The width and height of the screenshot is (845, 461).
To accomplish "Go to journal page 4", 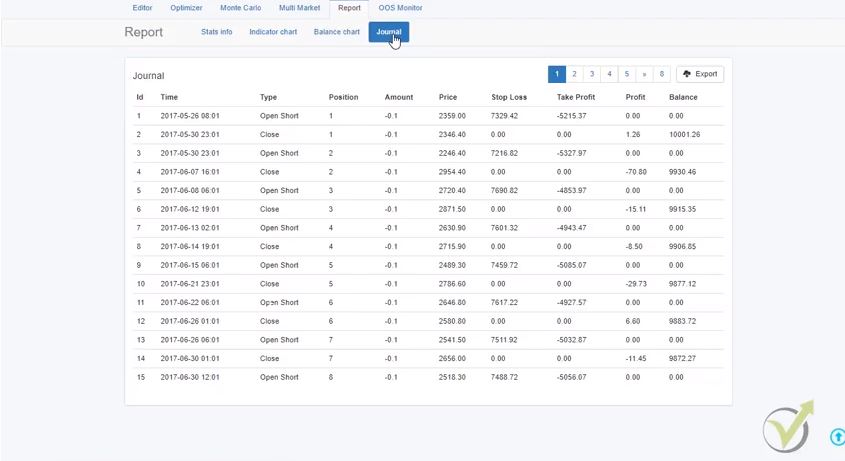I will [x=609, y=74].
